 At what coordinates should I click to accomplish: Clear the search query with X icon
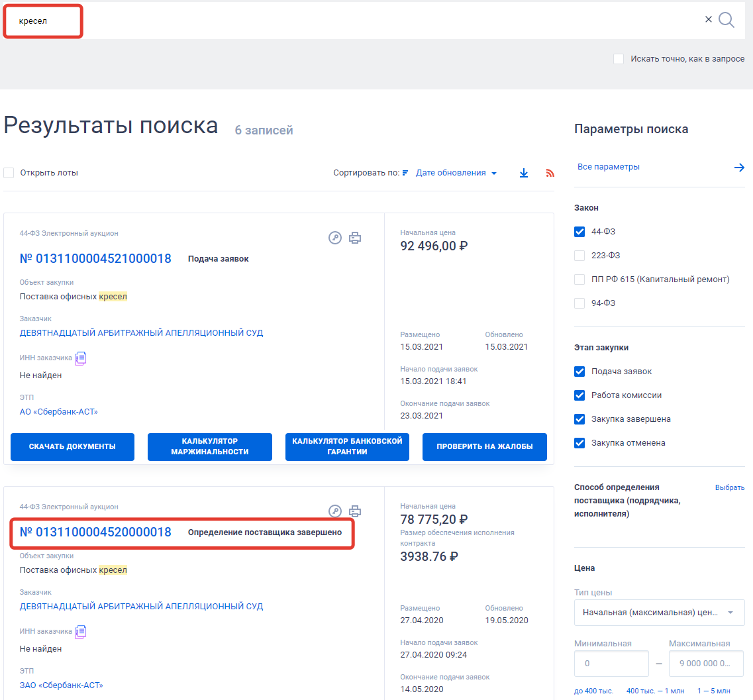(x=709, y=19)
